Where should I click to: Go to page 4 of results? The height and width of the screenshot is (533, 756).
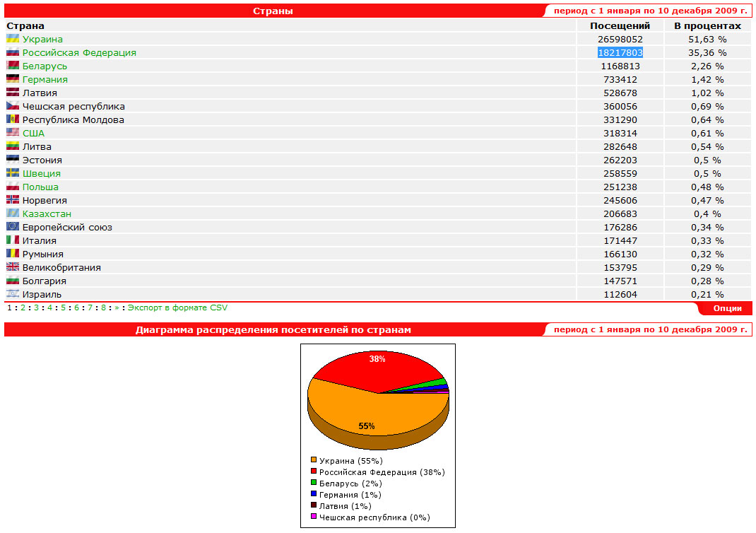coord(49,307)
